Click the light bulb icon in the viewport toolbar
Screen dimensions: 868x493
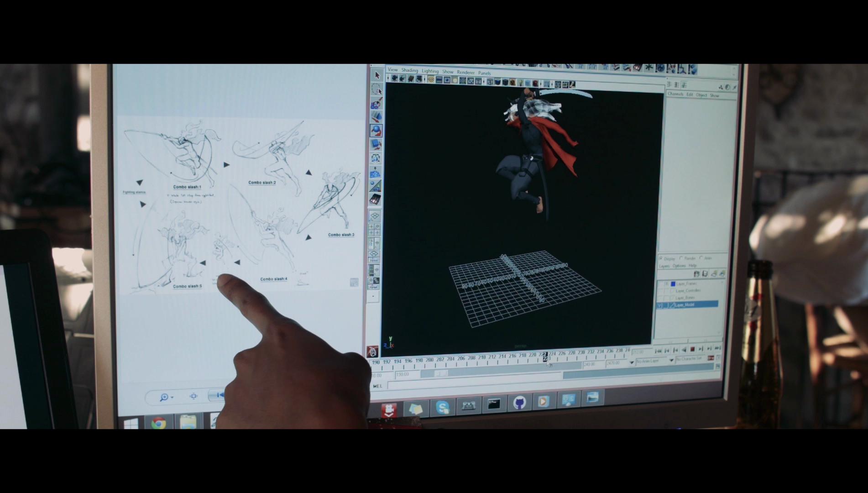point(520,83)
